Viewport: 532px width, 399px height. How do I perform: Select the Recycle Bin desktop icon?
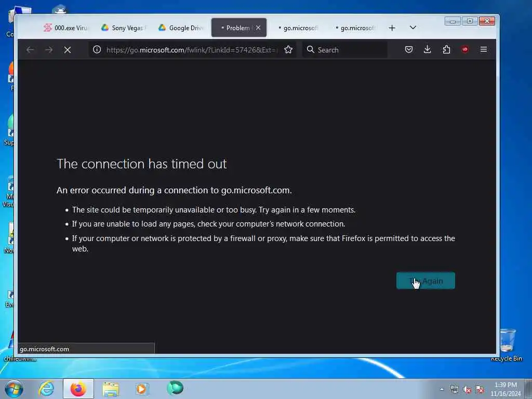coord(507,345)
